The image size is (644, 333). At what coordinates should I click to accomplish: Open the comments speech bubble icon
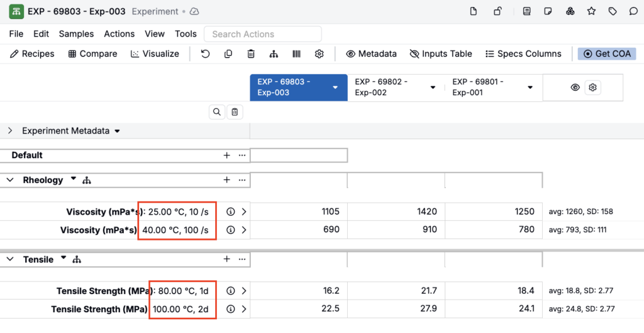click(634, 11)
